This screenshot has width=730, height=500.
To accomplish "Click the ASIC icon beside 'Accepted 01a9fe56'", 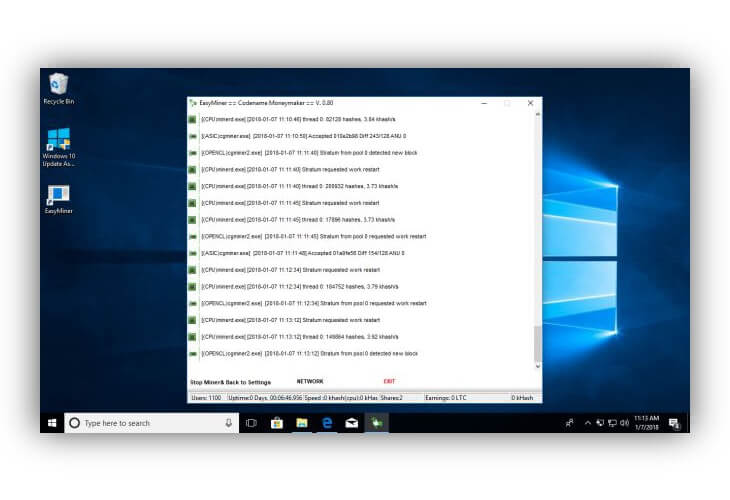I will [192, 253].
